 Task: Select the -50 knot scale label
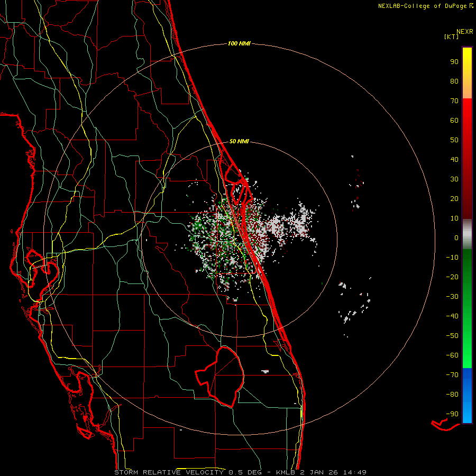pos(452,335)
